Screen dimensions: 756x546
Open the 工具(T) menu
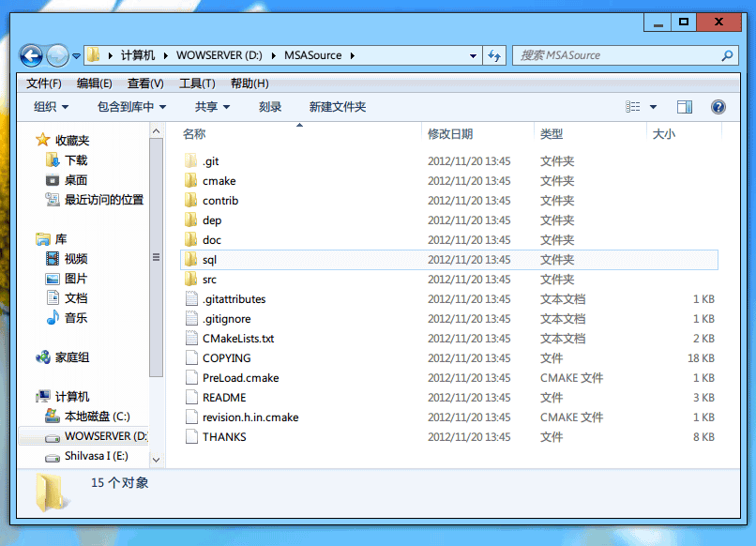click(197, 83)
